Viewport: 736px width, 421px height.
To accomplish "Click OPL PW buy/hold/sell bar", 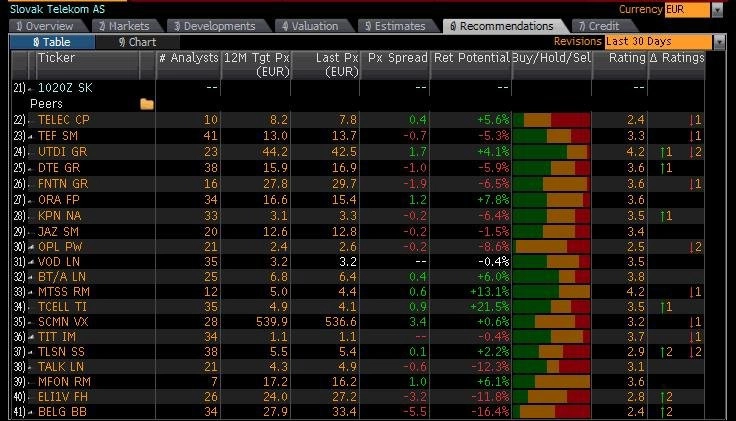I will pos(552,247).
